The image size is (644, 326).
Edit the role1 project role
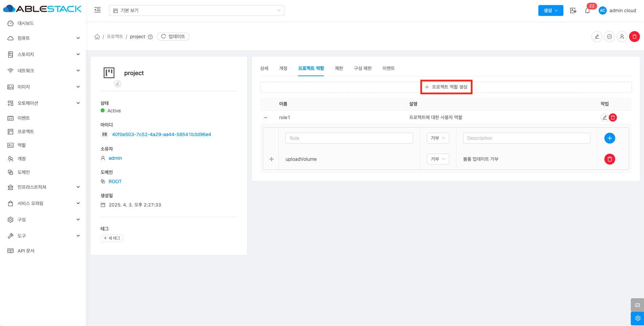[604, 117]
